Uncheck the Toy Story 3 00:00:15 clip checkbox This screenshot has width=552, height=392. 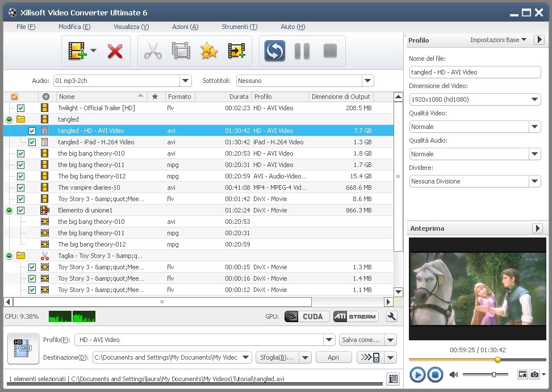[32, 267]
